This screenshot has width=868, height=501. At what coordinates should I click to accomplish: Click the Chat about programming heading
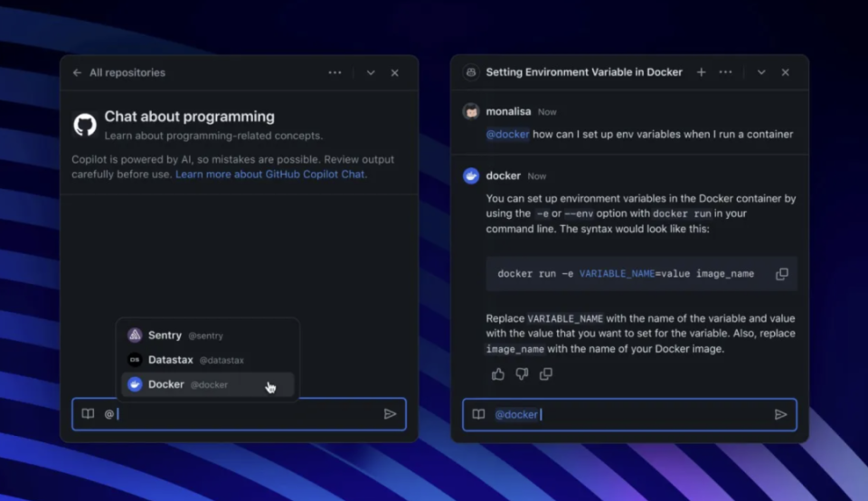(x=189, y=117)
